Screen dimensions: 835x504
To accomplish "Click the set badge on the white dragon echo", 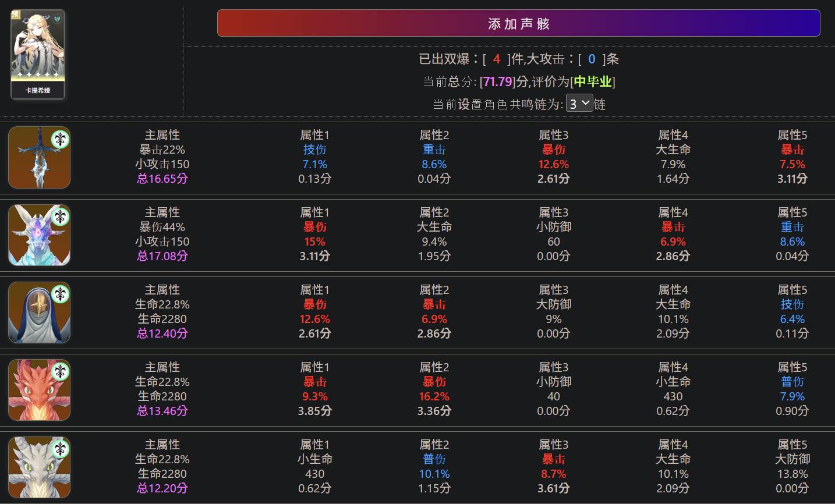I will [x=61, y=449].
